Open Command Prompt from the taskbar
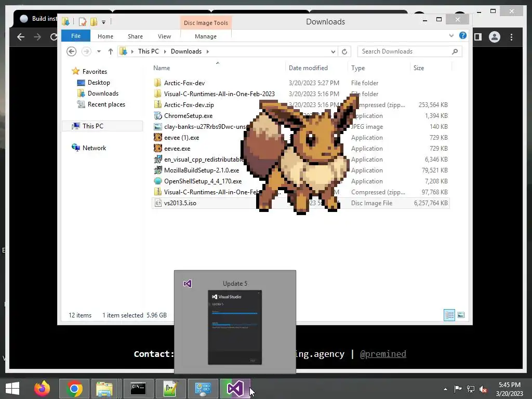532x399 pixels. (x=138, y=389)
